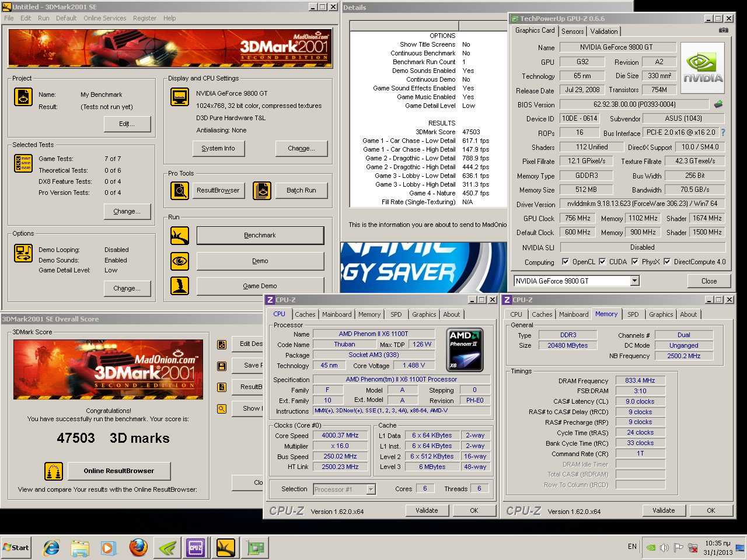The width and height of the screenshot is (747, 560).
Task: Click the Project icon in 3DMark2001
Action: click(23, 97)
